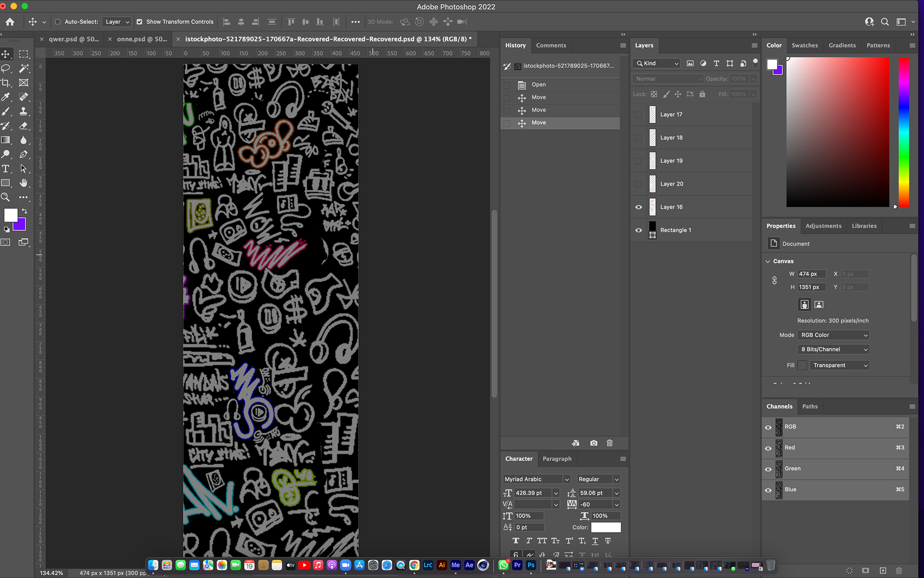This screenshot has height=578, width=924.
Task: Open the Regular font style dropdown
Action: tap(598, 479)
